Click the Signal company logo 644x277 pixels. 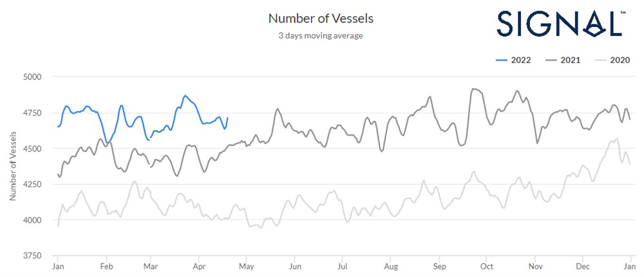coord(560,23)
